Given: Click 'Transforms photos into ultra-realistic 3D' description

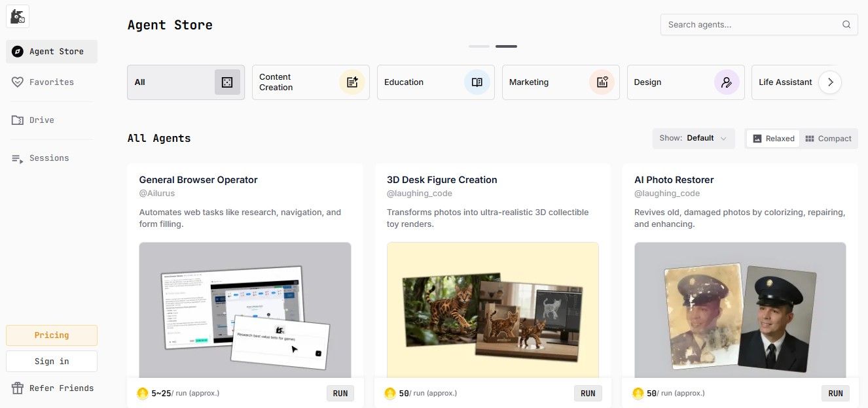Looking at the screenshot, I should [x=488, y=218].
